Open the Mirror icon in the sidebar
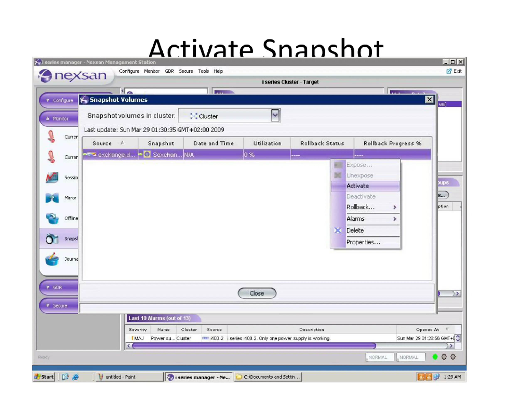This screenshot has height=399, width=532. (52, 198)
